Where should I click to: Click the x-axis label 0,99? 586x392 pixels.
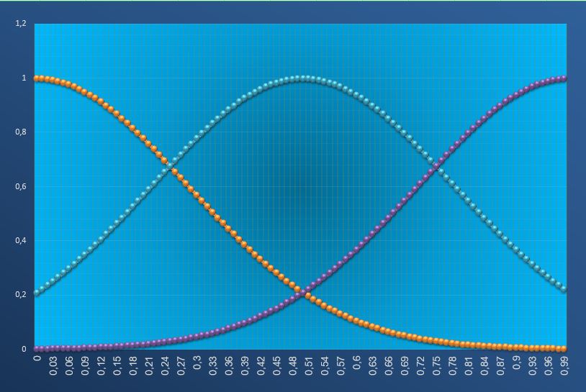pos(566,368)
